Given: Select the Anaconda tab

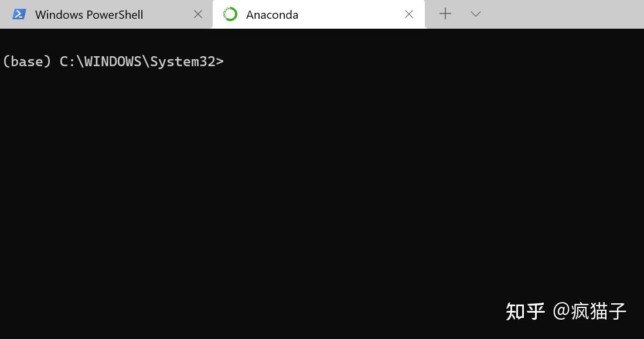Looking at the screenshot, I should (271, 14).
